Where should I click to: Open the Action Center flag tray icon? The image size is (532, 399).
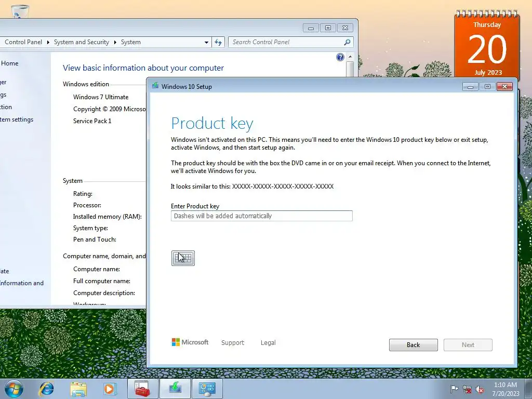tap(454, 389)
